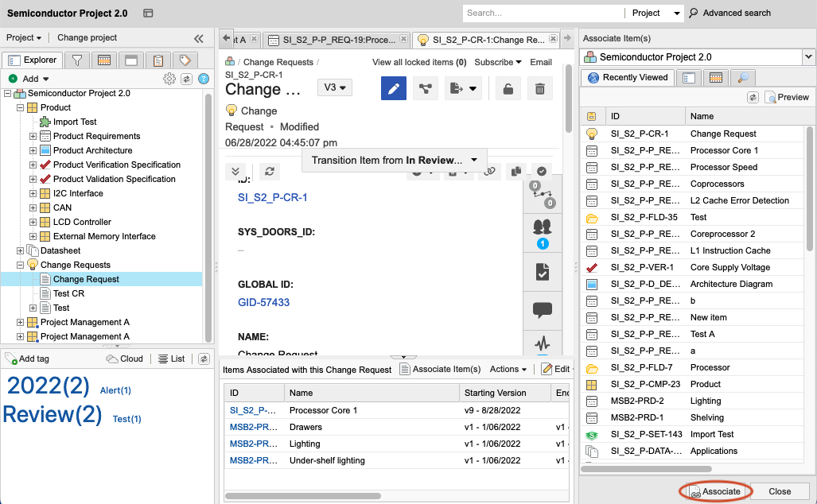Open the V3 version dropdown

[x=335, y=88]
